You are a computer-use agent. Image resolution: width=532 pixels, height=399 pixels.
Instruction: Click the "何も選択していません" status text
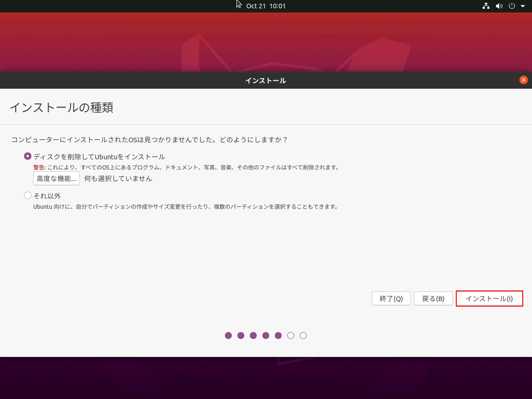click(118, 178)
